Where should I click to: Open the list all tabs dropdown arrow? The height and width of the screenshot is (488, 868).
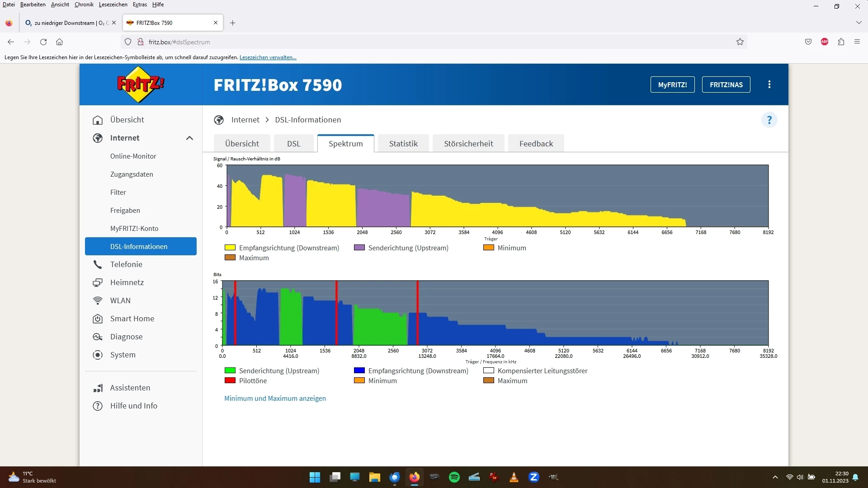click(x=859, y=23)
